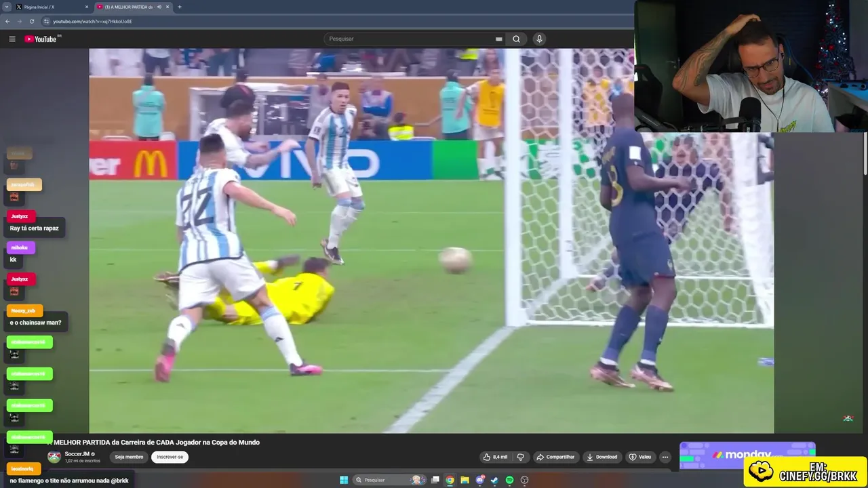
Task: Open OBS Studio from the taskbar
Action: pos(524,480)
